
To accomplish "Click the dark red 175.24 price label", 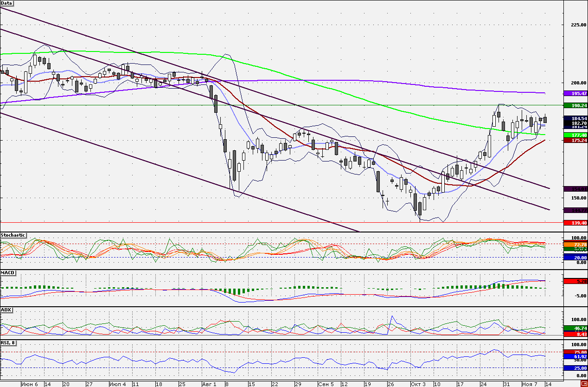I will pyautogui.click(x=575, y=140).
